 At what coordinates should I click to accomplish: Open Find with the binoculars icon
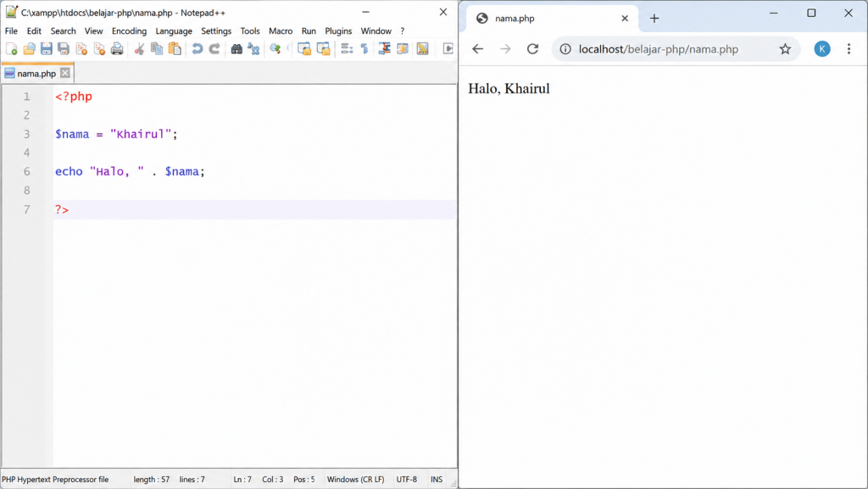point(236,49)
